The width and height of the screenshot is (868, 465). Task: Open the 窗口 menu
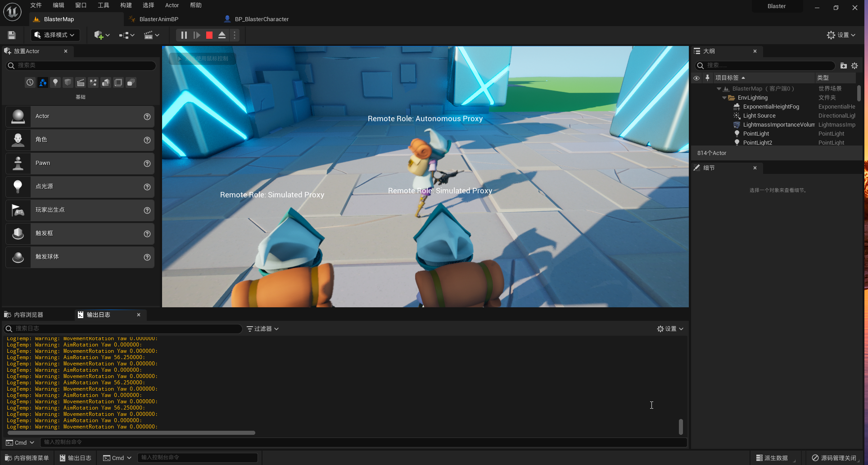(81, 5)
